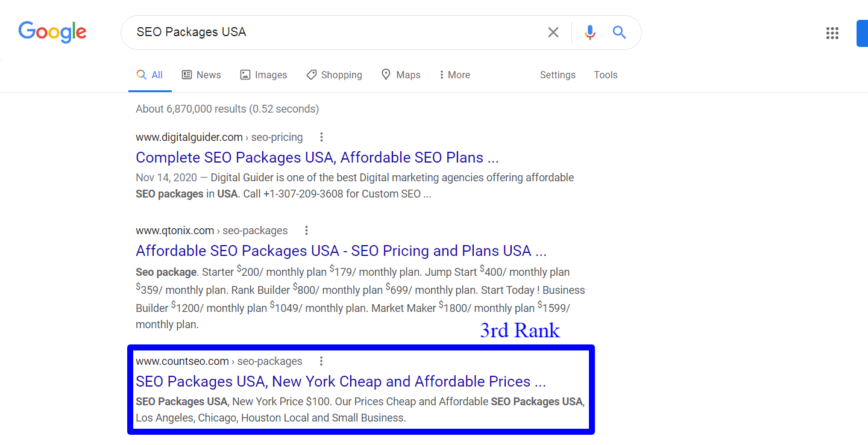
Task: Open search Settings
Action: point(558,75)
